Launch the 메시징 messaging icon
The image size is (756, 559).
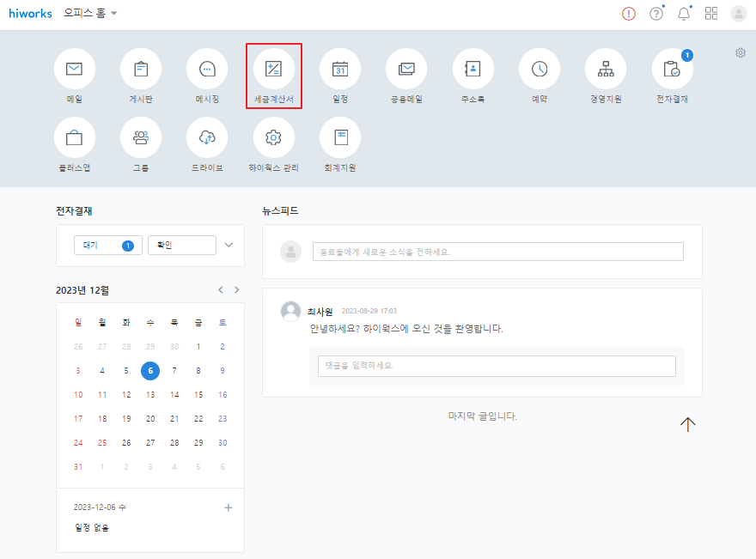click(207, 70)
